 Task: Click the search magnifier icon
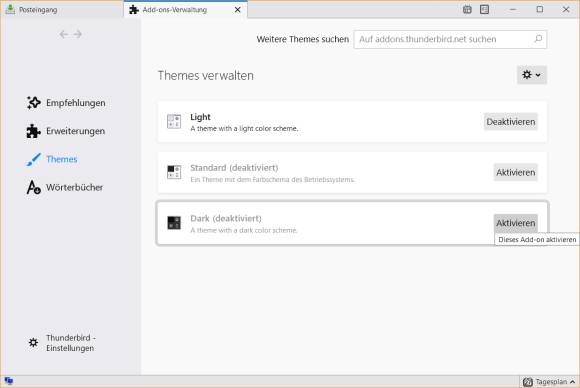pyautogui.click(x=538, y=38)
